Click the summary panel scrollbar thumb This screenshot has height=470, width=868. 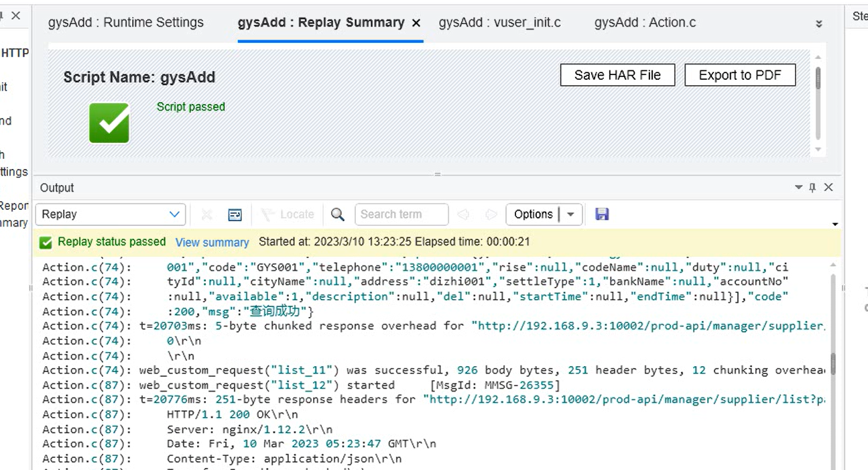click(x=818, y=77)
